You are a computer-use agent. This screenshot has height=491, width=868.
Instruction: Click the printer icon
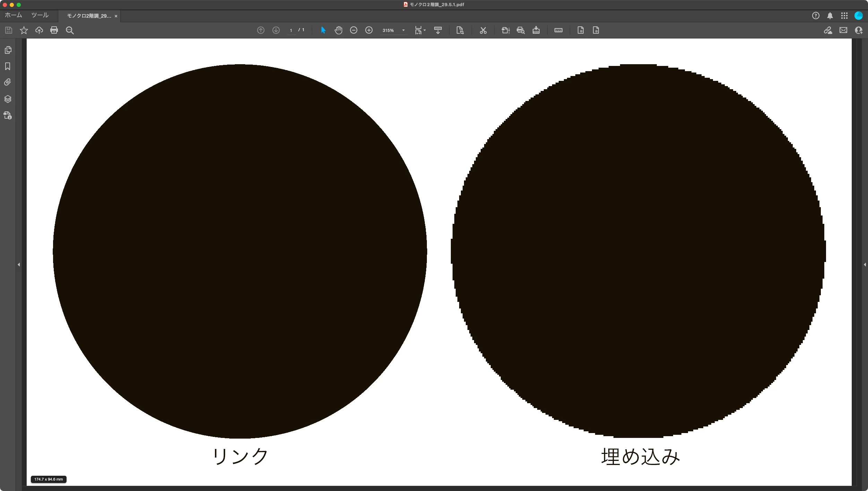coord(54,30)
